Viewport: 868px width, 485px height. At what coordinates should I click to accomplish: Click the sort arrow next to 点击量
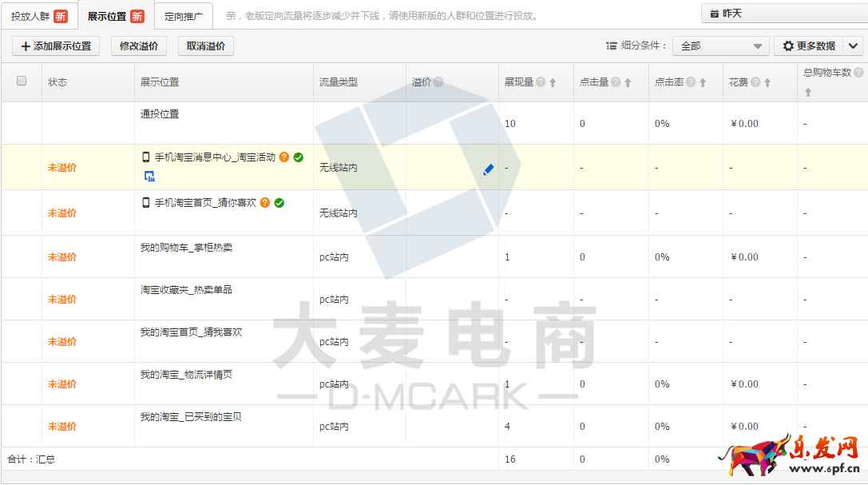[x=628, y=82]
